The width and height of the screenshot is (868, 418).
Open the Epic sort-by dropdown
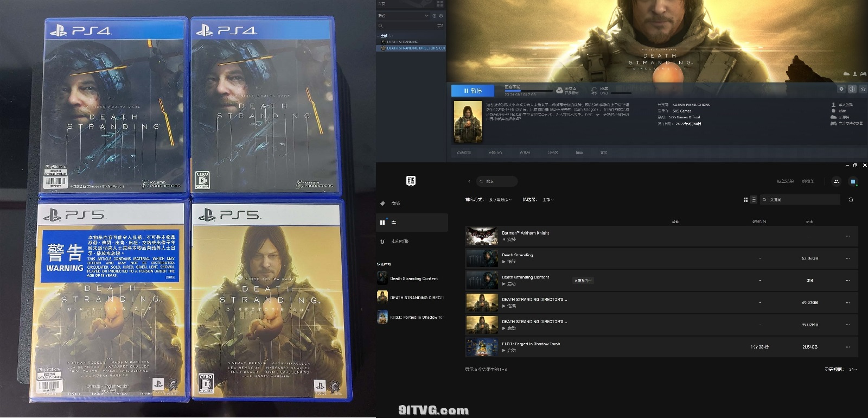pyautogui.click(x=500, y=200)
